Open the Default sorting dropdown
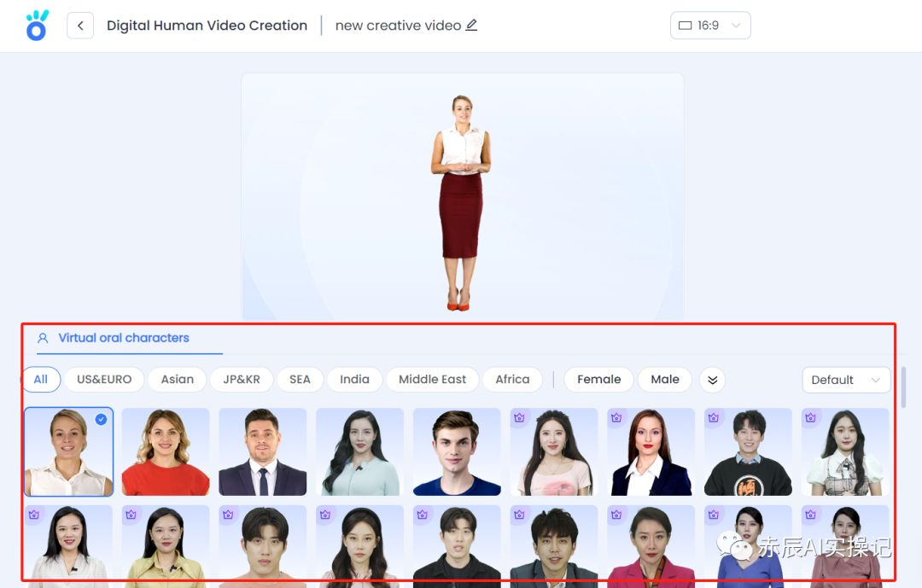The width and height of the screenshot is (922, 588). tap(845, 380)
